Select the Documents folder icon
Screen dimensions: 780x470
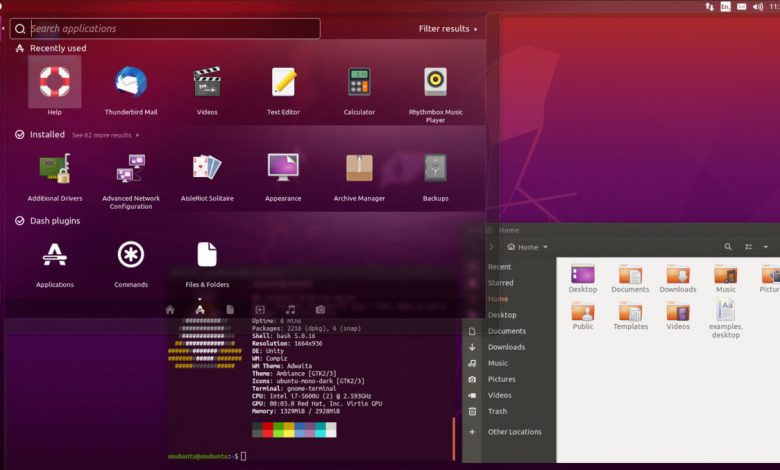630,274
